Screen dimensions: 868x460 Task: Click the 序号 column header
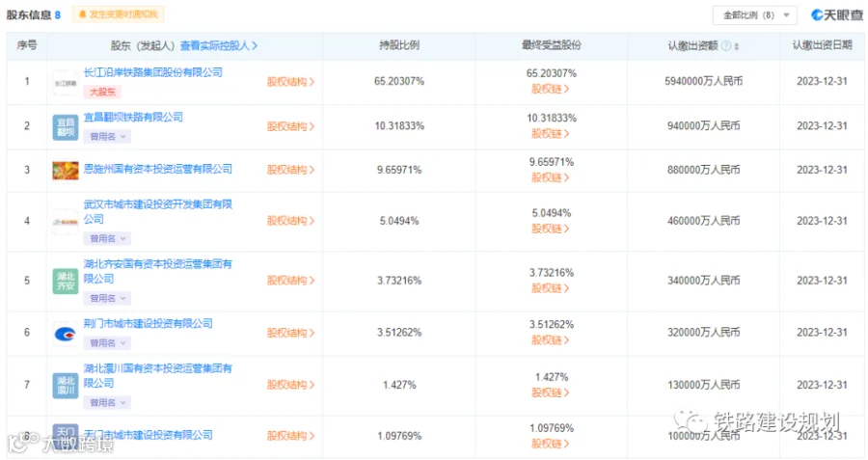(27, 45)
